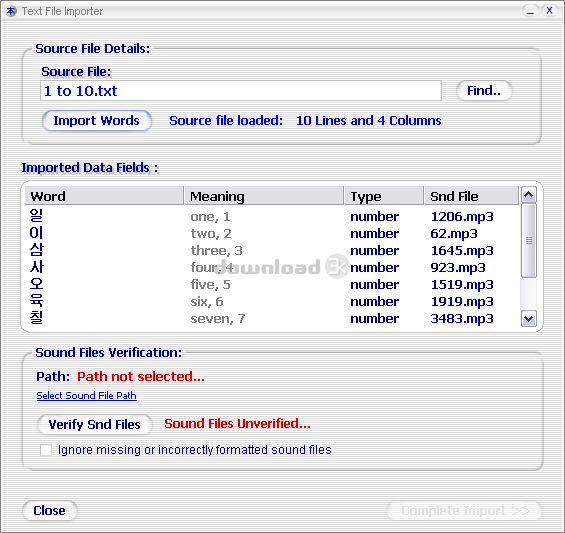565x533 pixels.
Task: Click the Type column header
Action: 384,196
